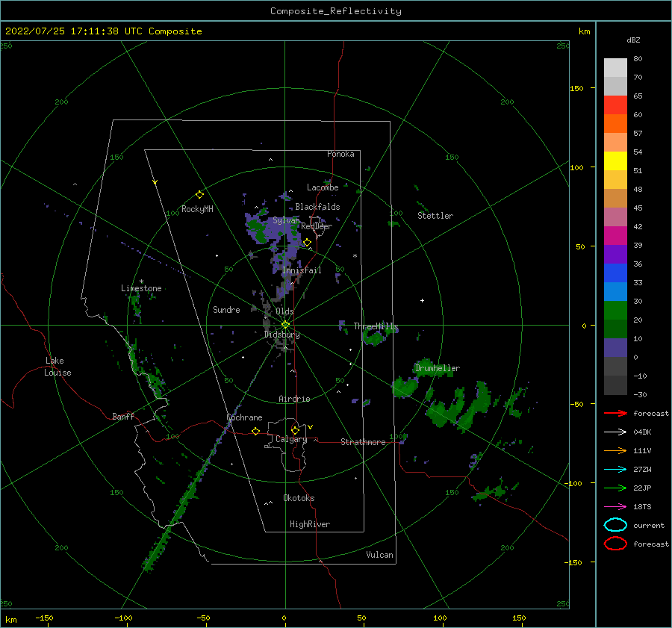The image size is (672, 628).
Task: Click the Vulcan label
Action: 380,555
